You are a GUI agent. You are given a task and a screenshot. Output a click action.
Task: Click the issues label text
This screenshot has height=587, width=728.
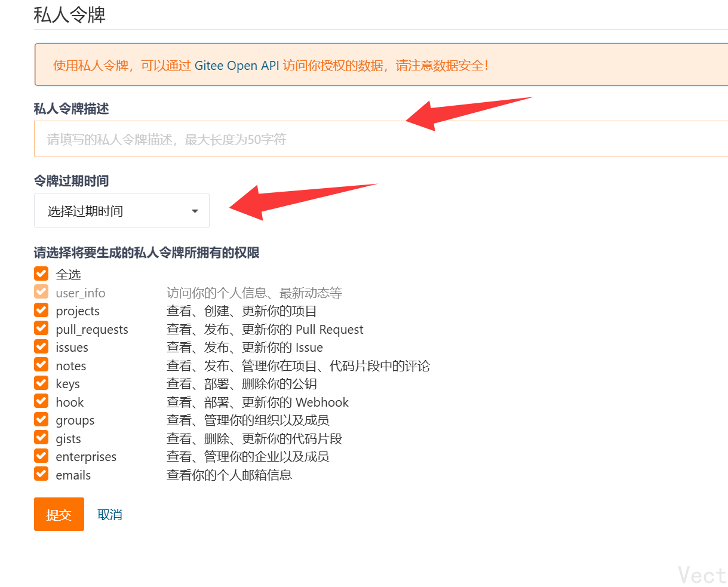pyautogui.click(x=72, y=348)
